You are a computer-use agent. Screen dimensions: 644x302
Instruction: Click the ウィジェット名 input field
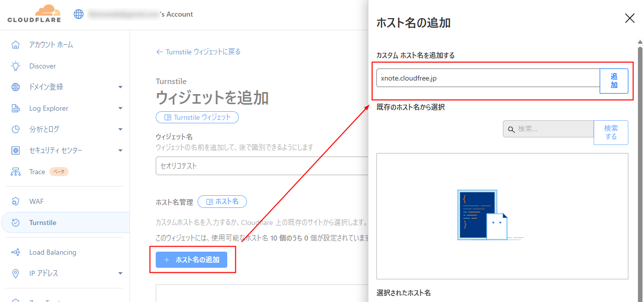[x=262, y=166]
